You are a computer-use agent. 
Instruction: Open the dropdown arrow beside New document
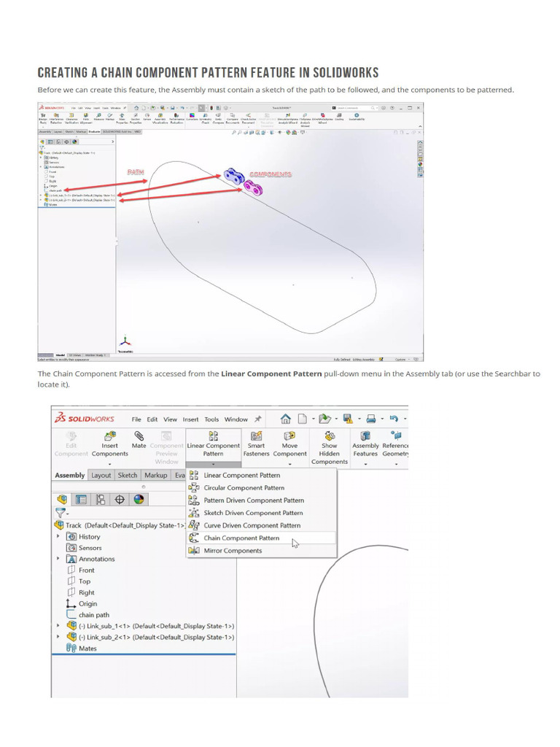coord(313,419)
